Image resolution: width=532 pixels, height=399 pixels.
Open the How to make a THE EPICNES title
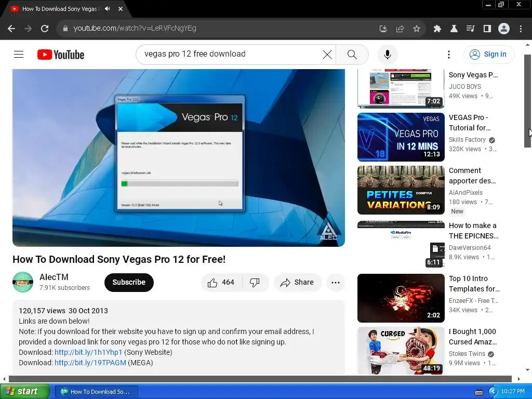point(474,231)
